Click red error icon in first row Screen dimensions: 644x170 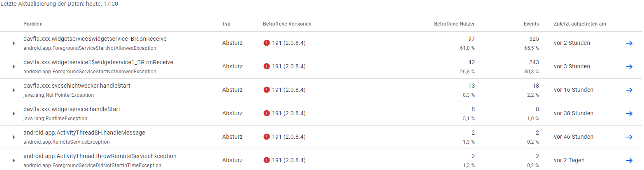pyautogui.click(x=266, y=43)
